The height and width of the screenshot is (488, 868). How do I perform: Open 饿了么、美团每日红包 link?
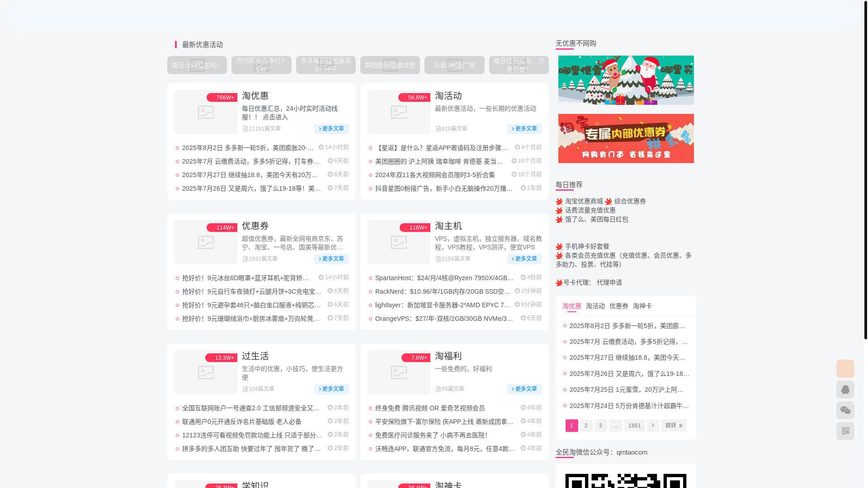click(596, 219)
